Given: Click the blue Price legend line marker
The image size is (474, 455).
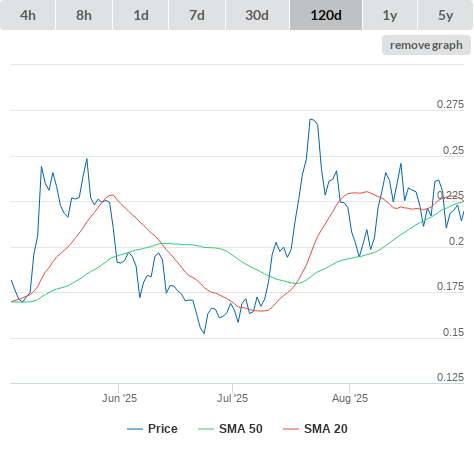Looking at the screenshot, I should click(135, 429).
